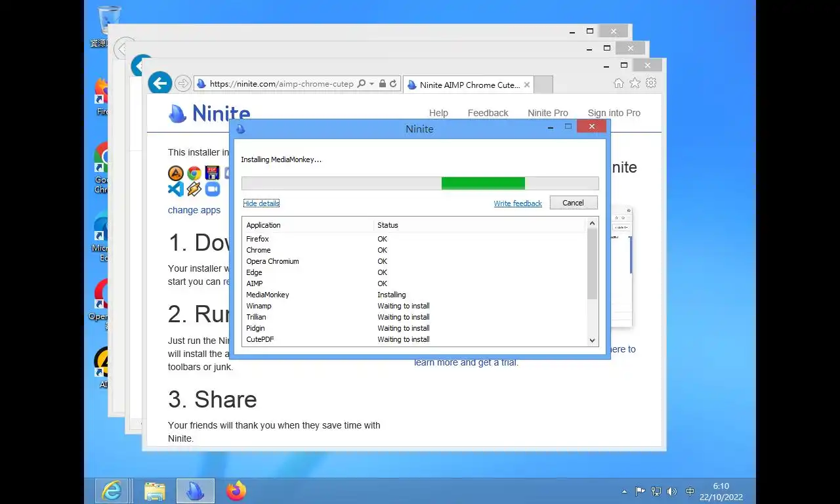Image resolution: width=840 pixels, height=504 pixels.
Task: Click the details list scrollbar thumb
Action: (593, 264)
